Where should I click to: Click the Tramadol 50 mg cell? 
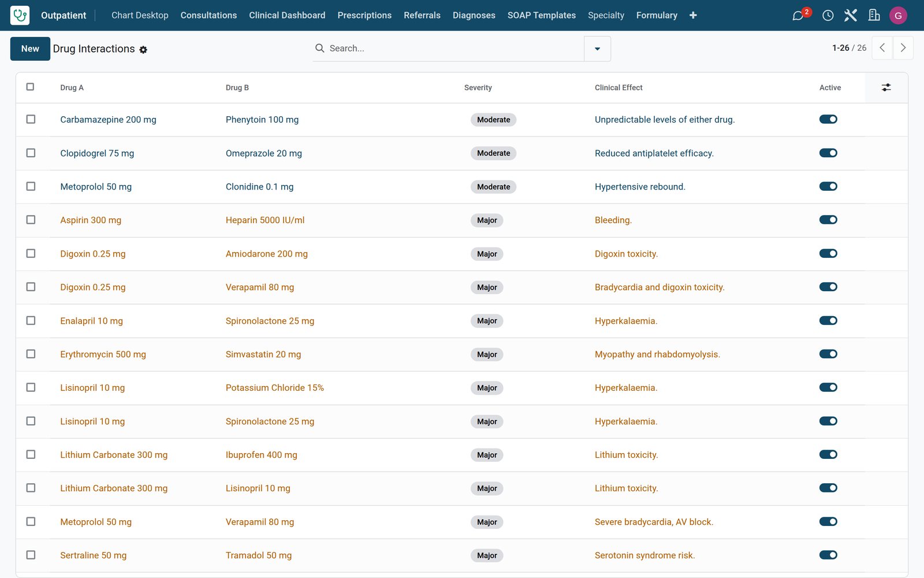(258, 555)
